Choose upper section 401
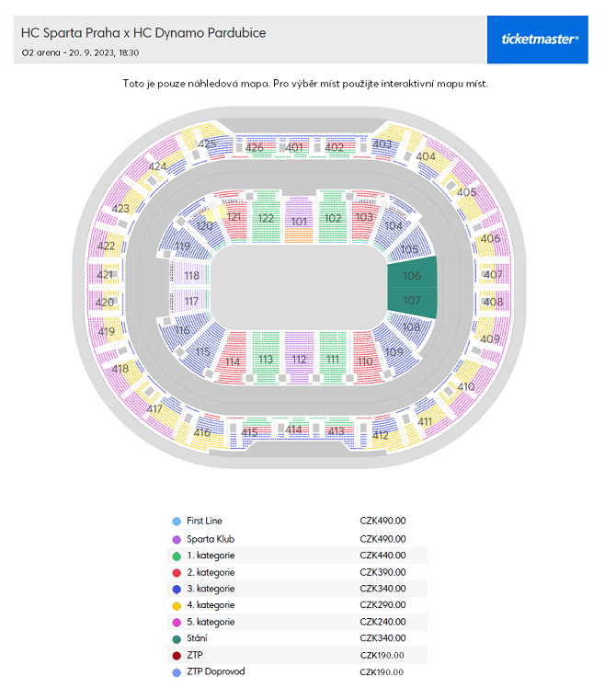This screenshot has height=699, width=616. coord(293,146)
